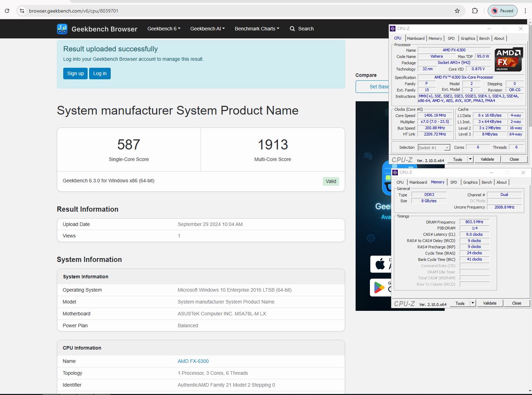Switch to Mainboard tab in upper CPU-Z window
This screenshot has width=532, height=395.
coord(416,38)
